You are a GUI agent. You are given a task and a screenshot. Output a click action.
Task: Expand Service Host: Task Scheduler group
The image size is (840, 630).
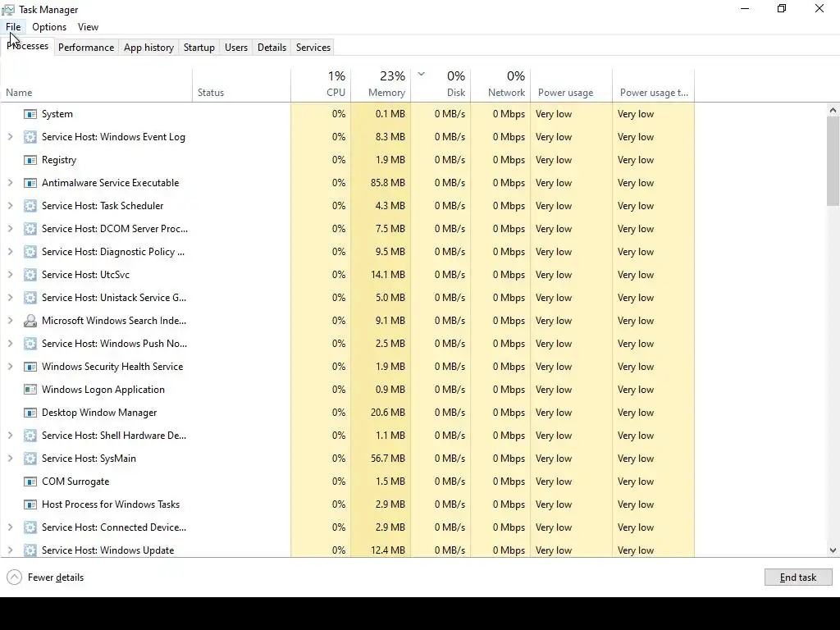tap(10, 206)
